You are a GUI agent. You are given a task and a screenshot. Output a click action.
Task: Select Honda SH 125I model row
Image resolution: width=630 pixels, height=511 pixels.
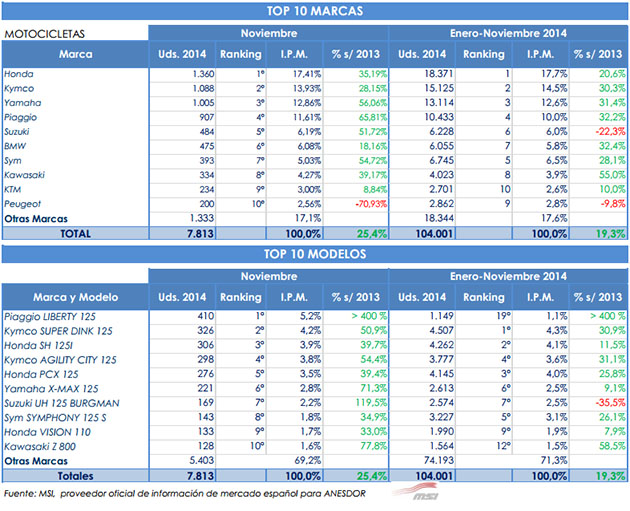click(39, 345)
